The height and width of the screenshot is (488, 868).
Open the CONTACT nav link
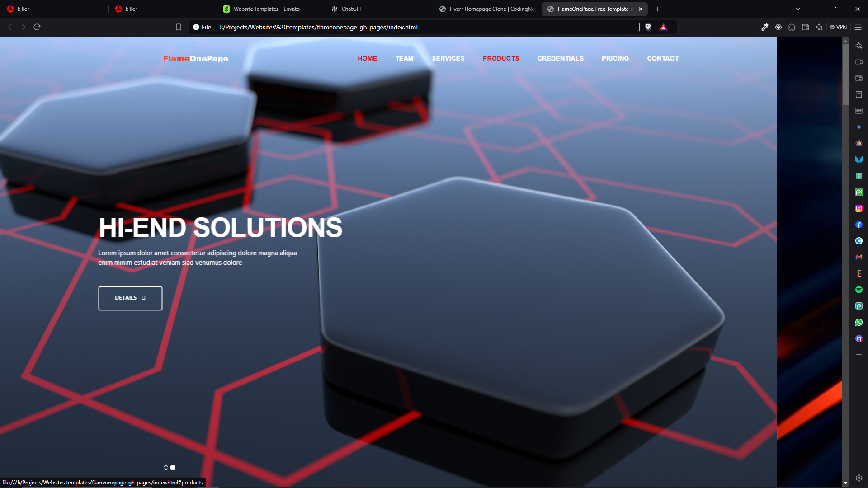click(x=663, y=58)
